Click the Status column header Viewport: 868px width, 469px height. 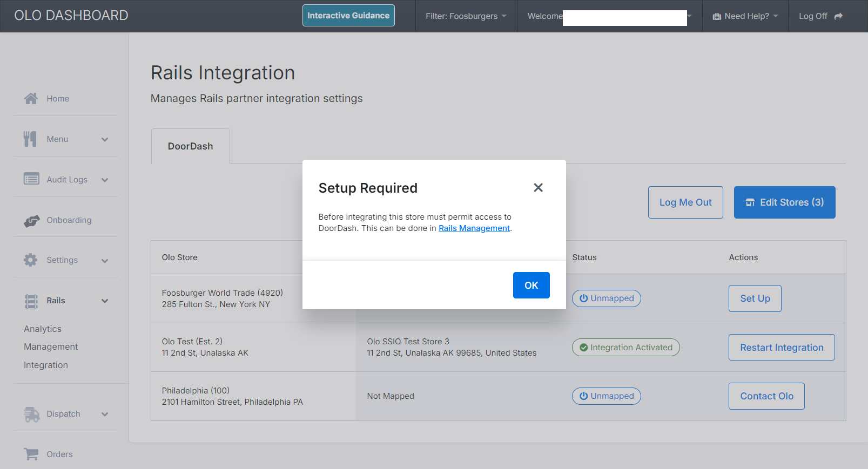pyautogui.click(x=584, y=257)
